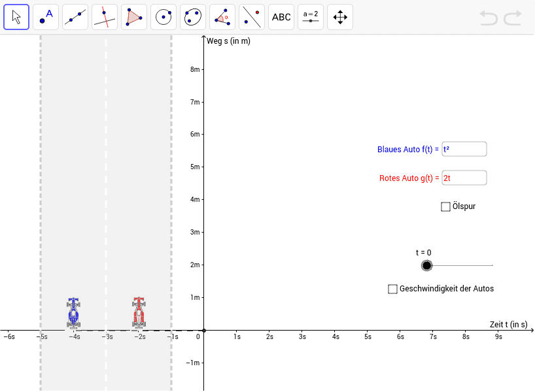Screen dimensions: 535x392
Task: Select the red race car
Action: (x=139, y=313)
